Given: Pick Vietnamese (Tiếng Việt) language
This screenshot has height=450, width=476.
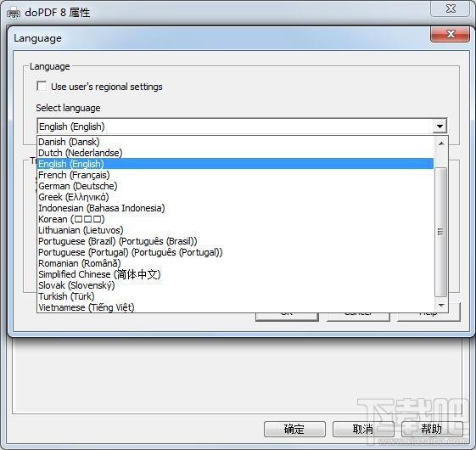Looking at the screenshot, I should [x=235, y=307].
